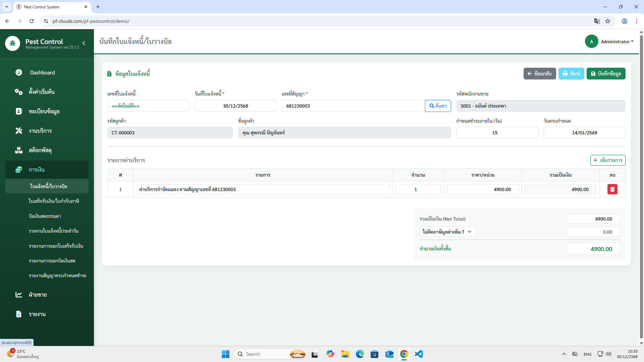
Task: Expand the การเงิน finance menu section
Action: tap(47, 170)
